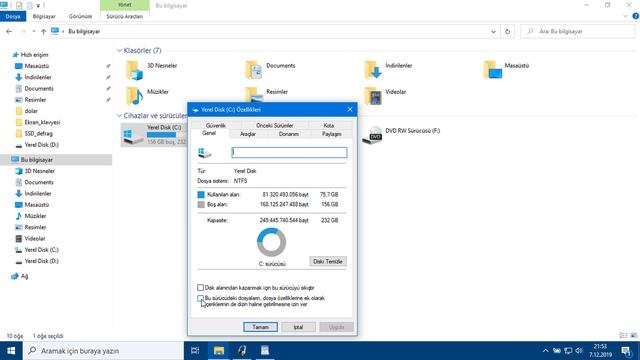640x360 pixels.
Task: Click the Tamam button
Action: (260, 327)
